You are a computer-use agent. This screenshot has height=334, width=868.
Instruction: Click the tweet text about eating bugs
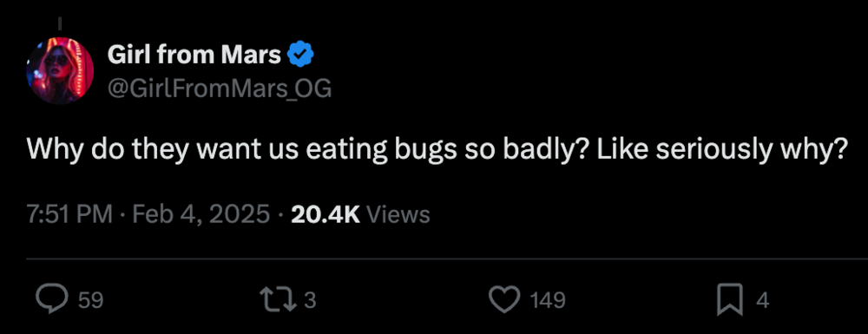coord(435,151)
